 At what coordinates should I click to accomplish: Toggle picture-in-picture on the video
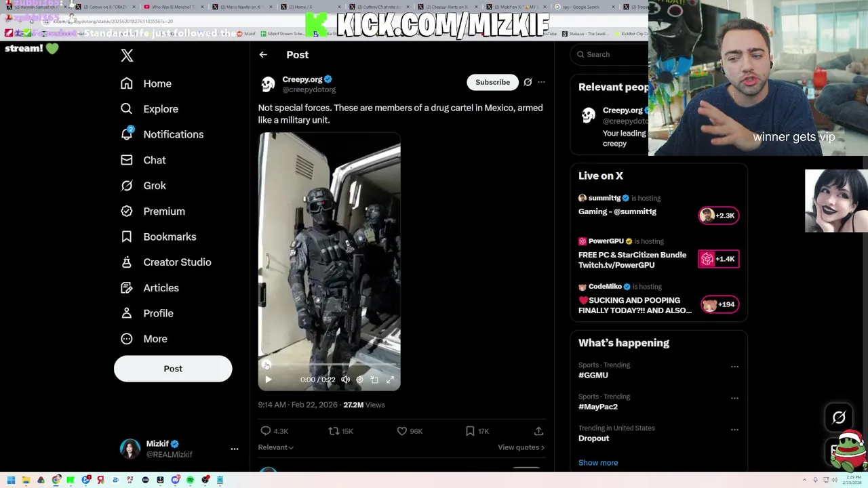374,380
